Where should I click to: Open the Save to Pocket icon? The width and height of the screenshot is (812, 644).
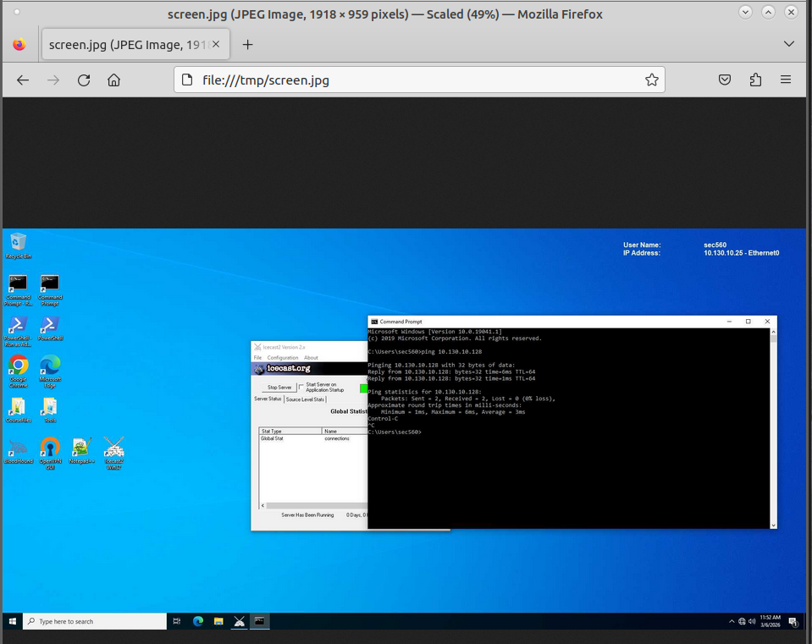tap(725, 80)
